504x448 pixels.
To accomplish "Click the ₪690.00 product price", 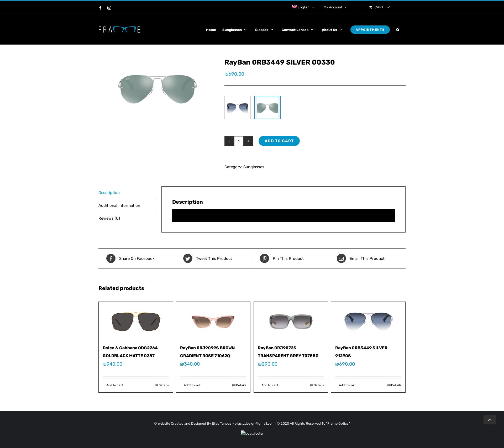I will click(234, 74).
